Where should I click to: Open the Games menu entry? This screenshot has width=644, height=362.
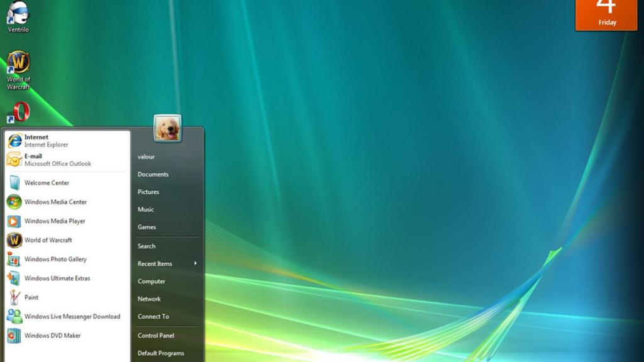[146, 227]
